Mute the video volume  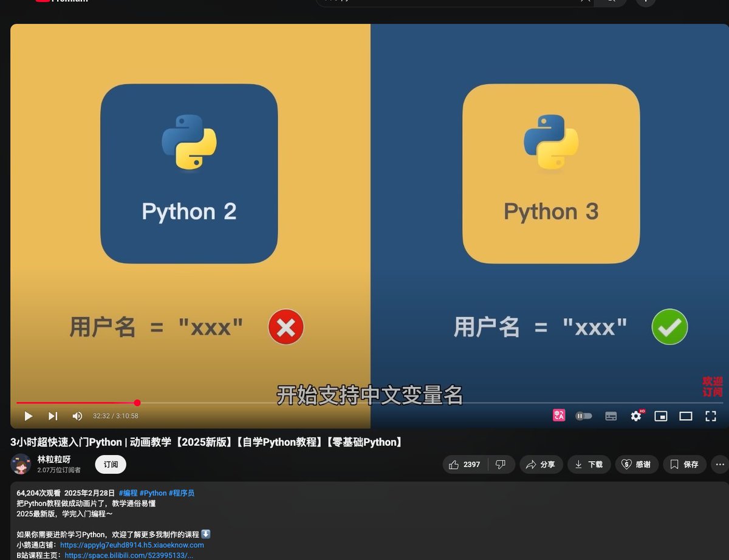point(77,416)
